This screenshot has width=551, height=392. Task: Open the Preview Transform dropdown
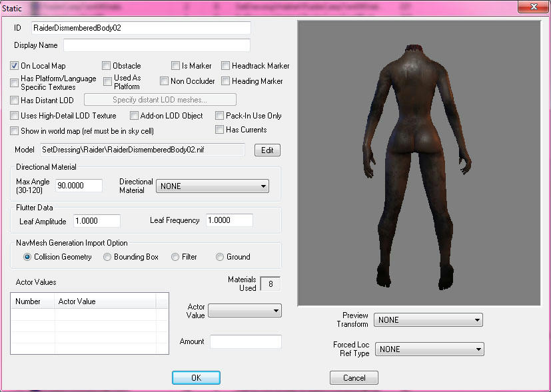pos(428,320)
